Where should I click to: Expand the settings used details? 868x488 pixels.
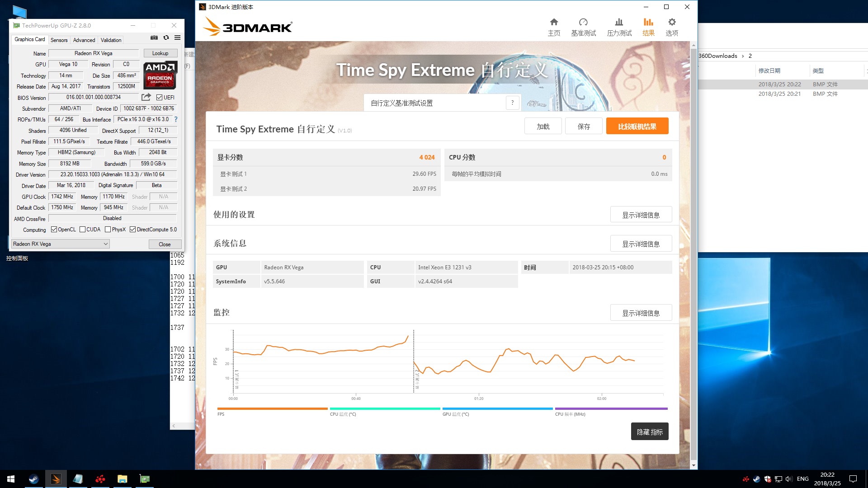pos(641,215)
